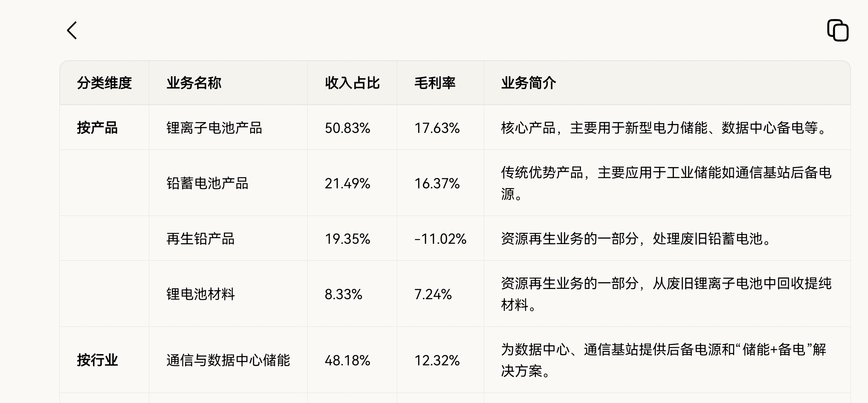868x403 pixels.
Task: Click the 锂离子电池产品 business name
Action: coord(214,128)
